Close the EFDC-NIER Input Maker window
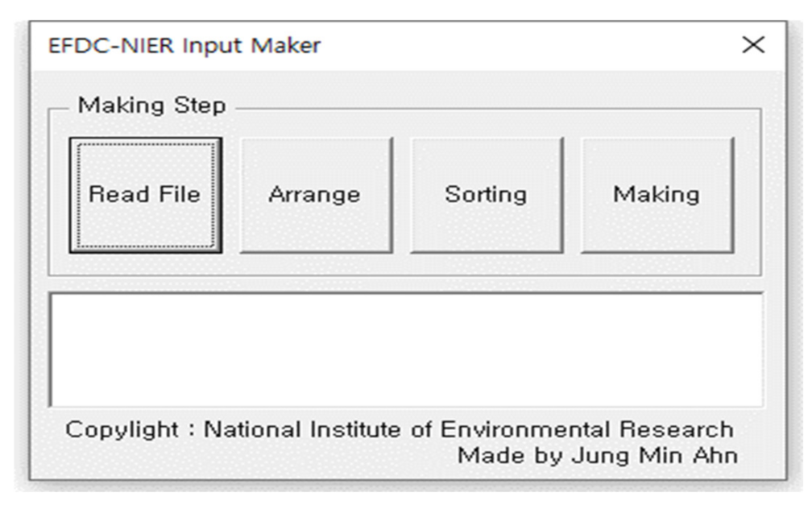This screenshot has height=505, width=812. [x=752, y=45]
